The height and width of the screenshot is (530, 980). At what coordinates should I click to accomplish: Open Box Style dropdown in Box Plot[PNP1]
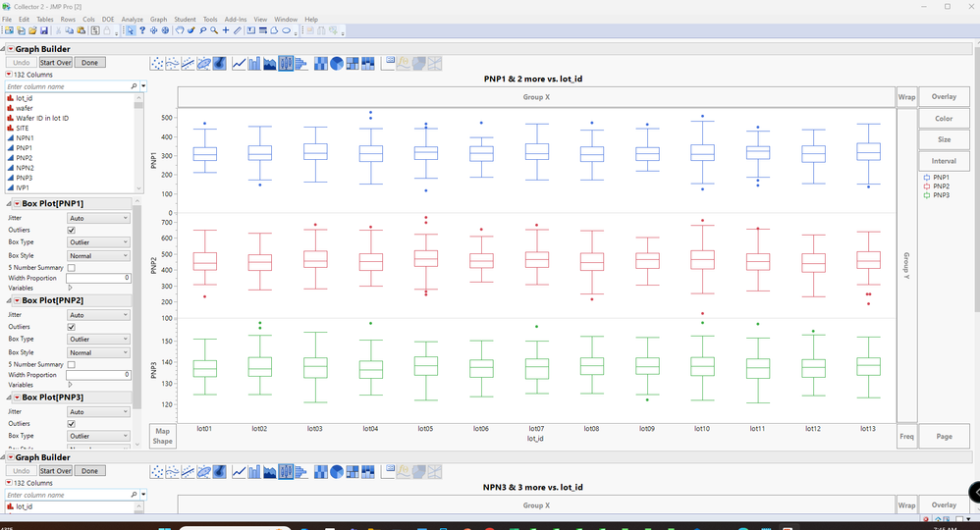tap(98, 255)
